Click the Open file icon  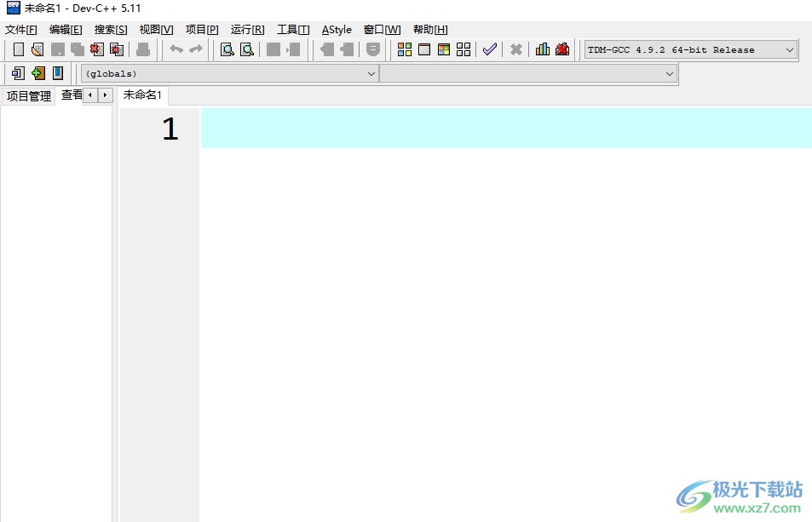click(x=37, y=49)
